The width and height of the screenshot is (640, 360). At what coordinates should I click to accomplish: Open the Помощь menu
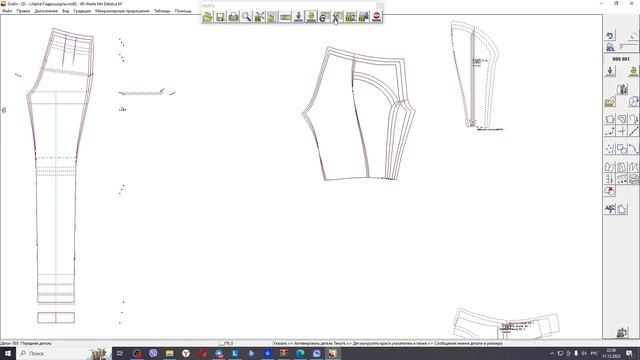(x=183, y=11)
